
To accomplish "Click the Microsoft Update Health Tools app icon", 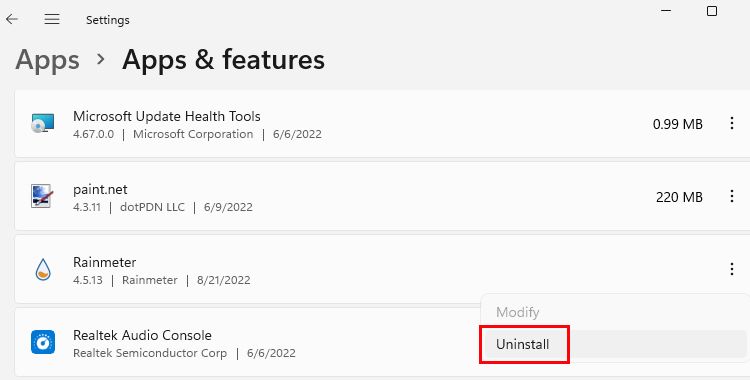I will click(x=43, y=124).
